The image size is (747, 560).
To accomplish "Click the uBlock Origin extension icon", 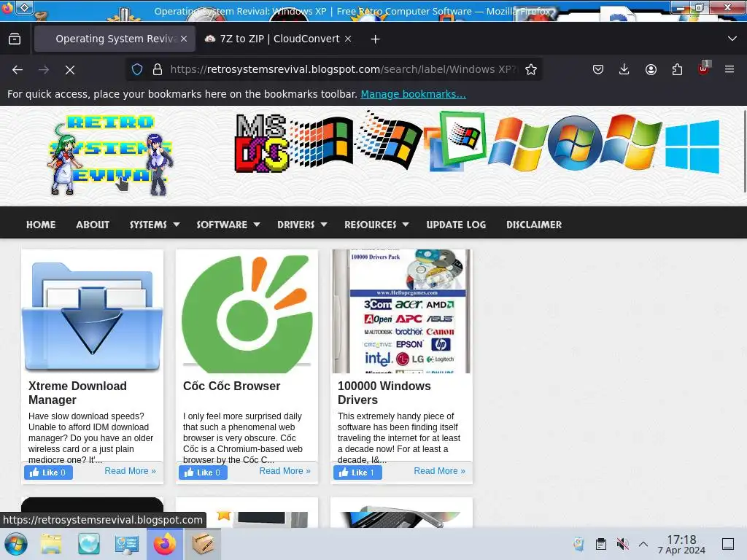I will pyautogui.click(x=704, y=69).
